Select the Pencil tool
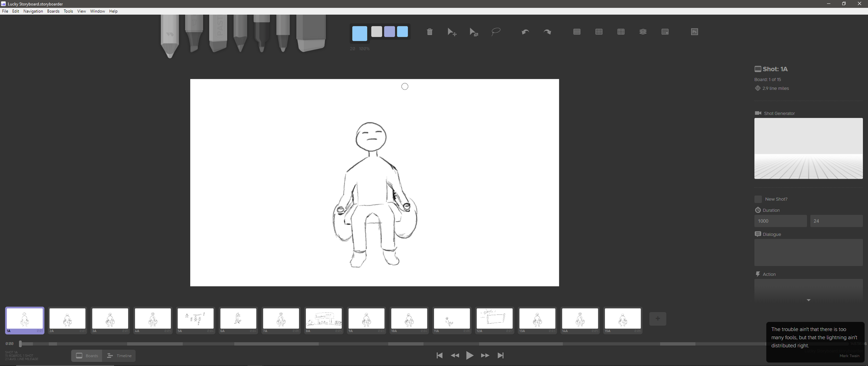The height and width of the screenshot is (366, 868). 240,33
